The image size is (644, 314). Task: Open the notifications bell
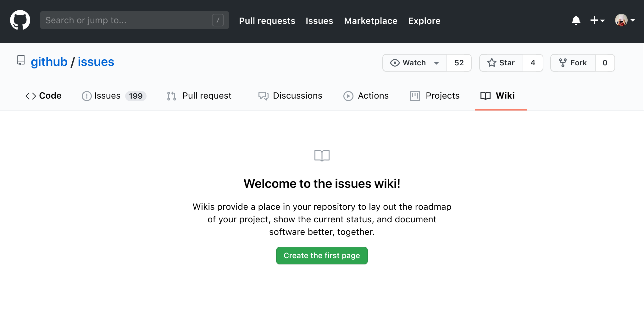tap(576, 20)
